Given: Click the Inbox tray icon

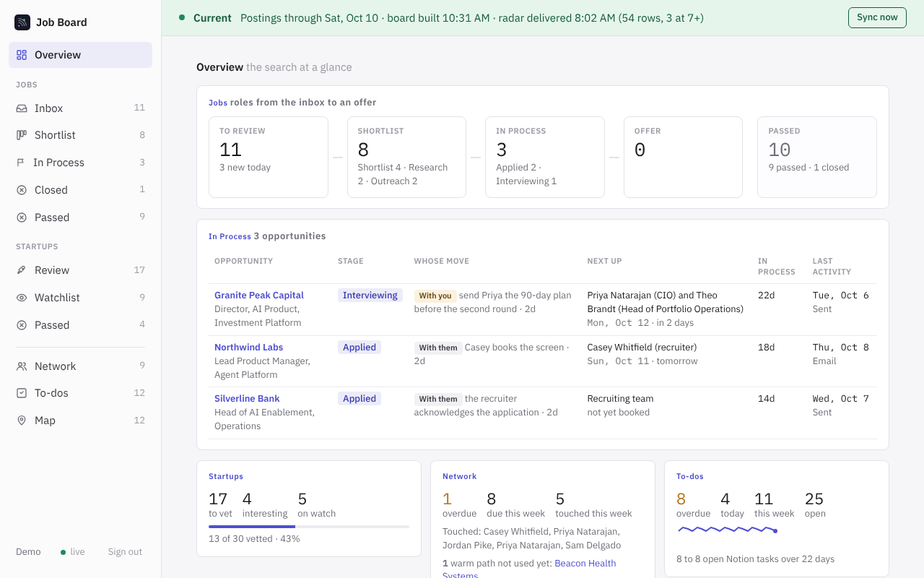Looking at the screenshot, I should (22, 108).
